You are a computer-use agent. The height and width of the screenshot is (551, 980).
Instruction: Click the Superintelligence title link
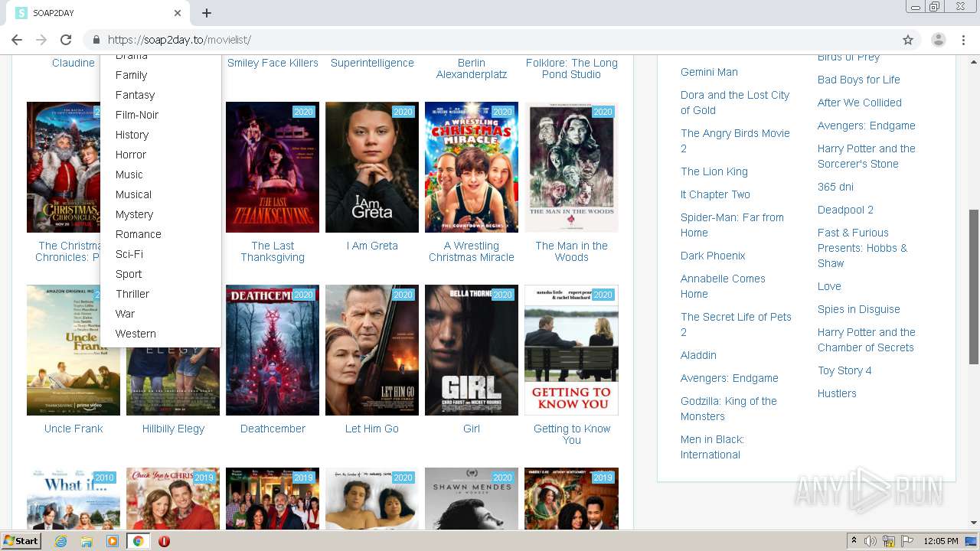(372, 63)
